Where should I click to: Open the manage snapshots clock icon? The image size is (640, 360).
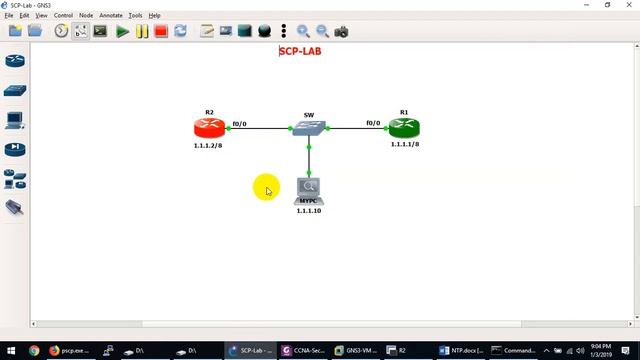click(x=61, y=31)
